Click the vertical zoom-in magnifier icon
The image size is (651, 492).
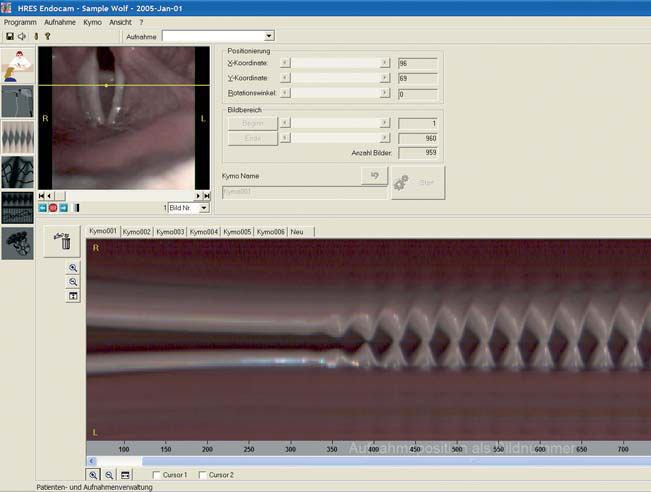pos(73,268)
